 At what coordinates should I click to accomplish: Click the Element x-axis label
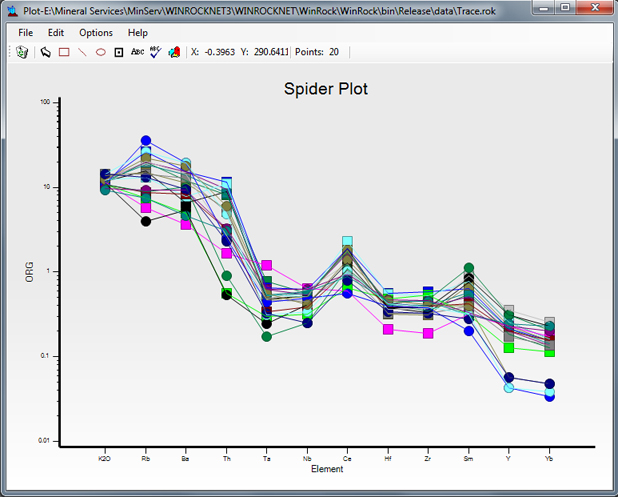tap(327, 469)
